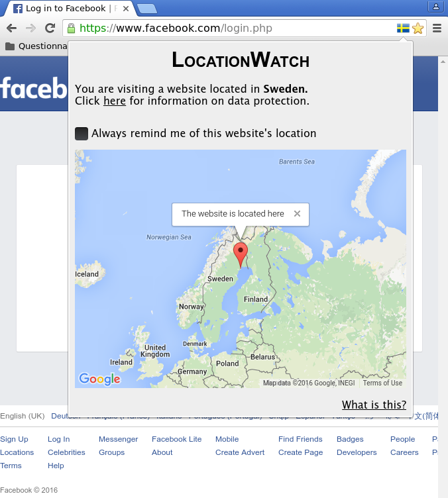Close the Log in to Facebook tab
Viewport: 448px width, 498px height.
tap(126, 9)
